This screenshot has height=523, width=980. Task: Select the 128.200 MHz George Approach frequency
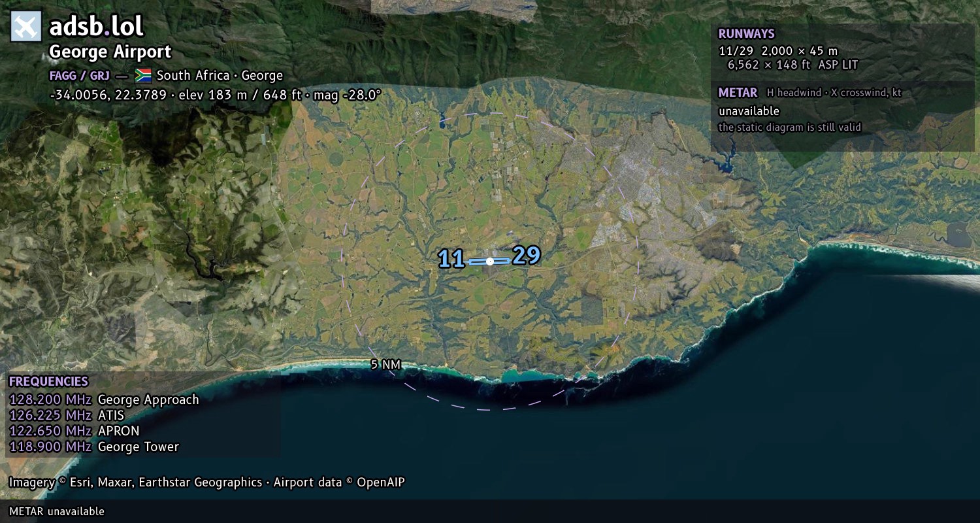104,399
